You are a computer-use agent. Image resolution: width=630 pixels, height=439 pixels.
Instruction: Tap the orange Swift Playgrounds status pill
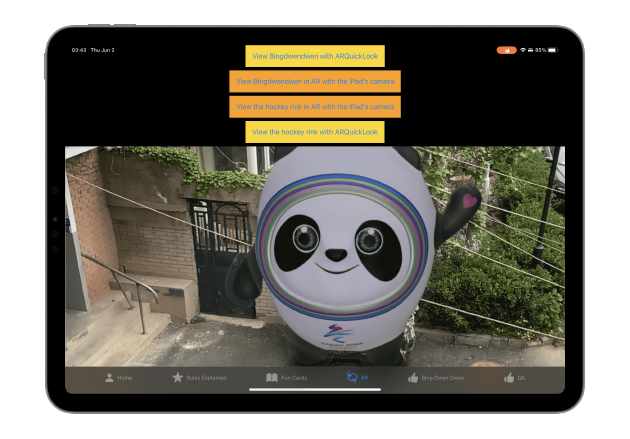(x=506, y=50)
